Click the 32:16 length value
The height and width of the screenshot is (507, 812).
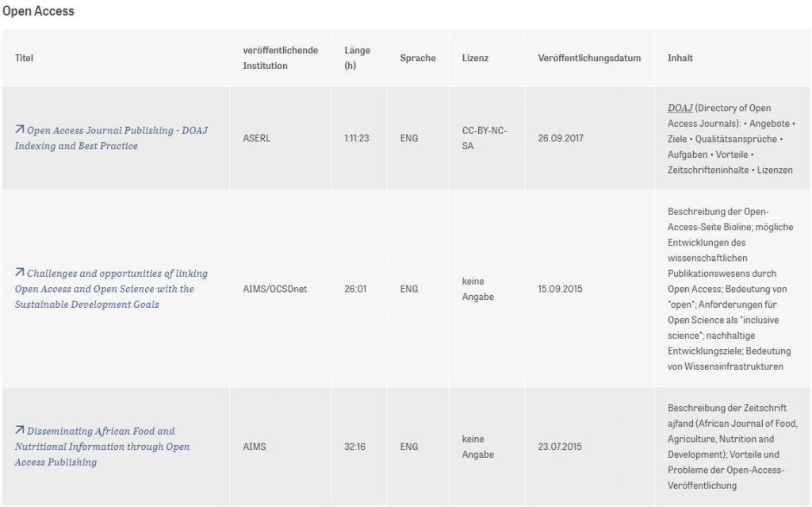coord(354,447)
